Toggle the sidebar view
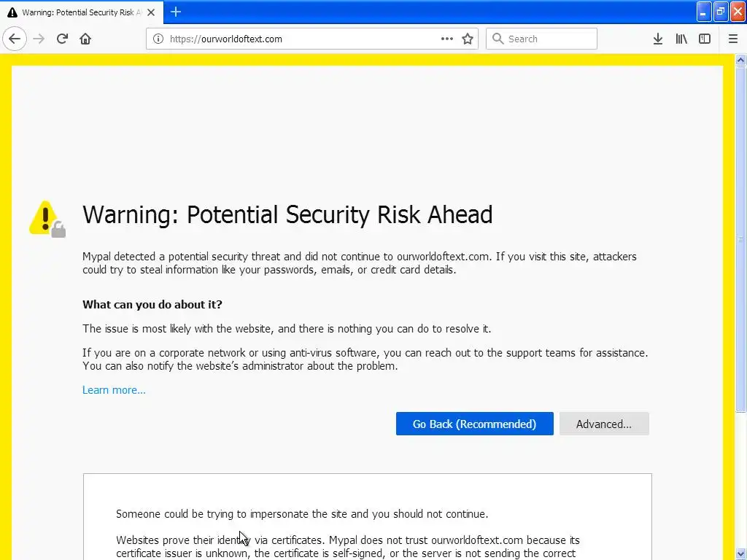The image size is (747, 560). (705, 39)
